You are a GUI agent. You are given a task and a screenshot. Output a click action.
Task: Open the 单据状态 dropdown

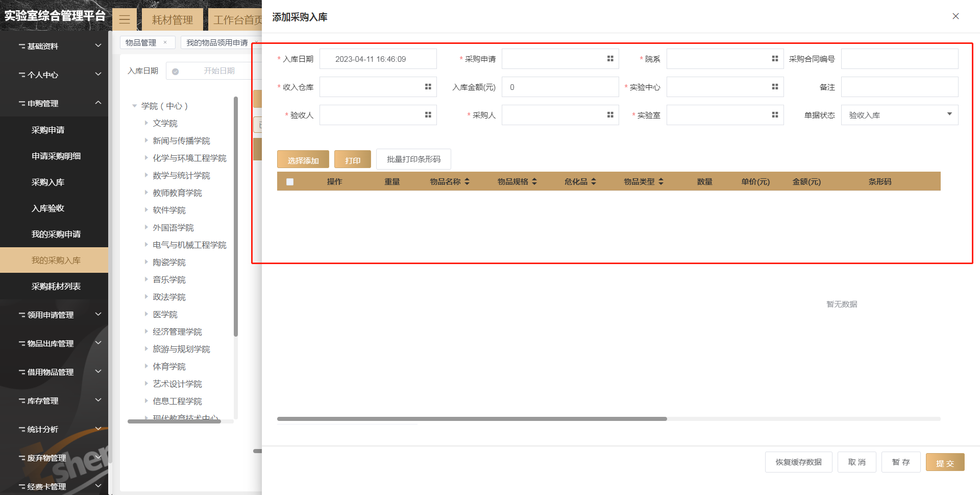coord(899,115)
